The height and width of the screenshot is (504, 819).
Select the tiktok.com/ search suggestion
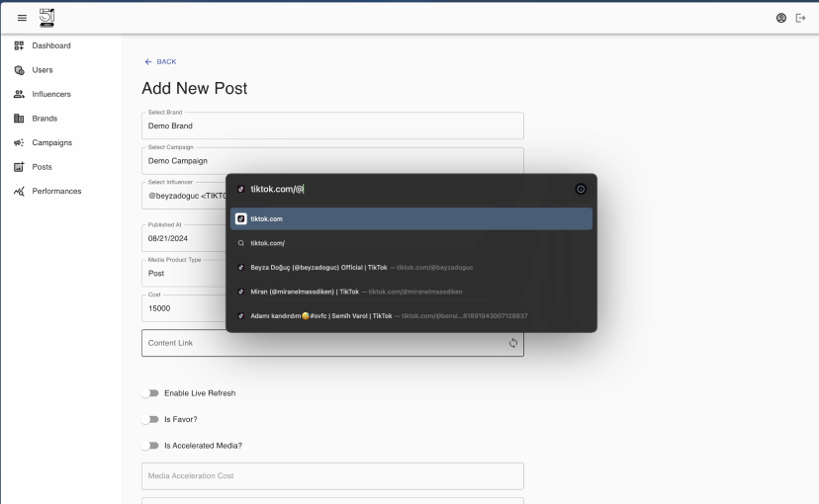411,243
